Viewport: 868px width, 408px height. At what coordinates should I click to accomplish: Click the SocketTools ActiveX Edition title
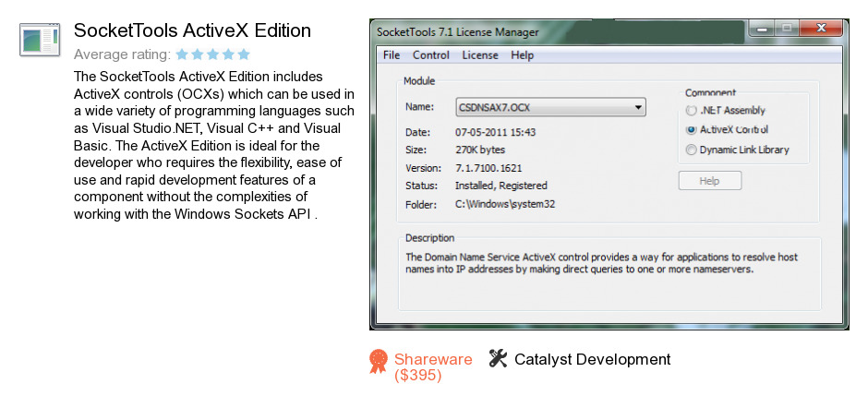(192, 30)
